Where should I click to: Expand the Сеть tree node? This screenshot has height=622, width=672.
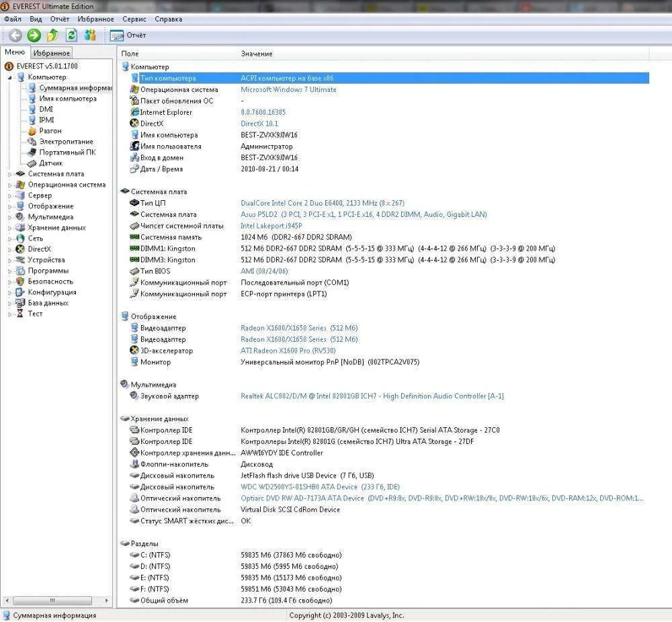tap(9, 238)
